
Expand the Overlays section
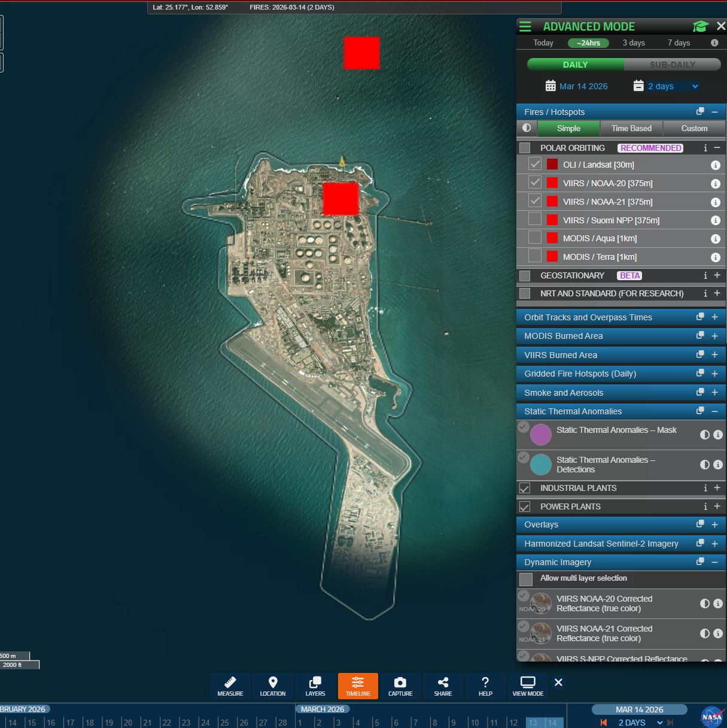[x=714, y=524]
